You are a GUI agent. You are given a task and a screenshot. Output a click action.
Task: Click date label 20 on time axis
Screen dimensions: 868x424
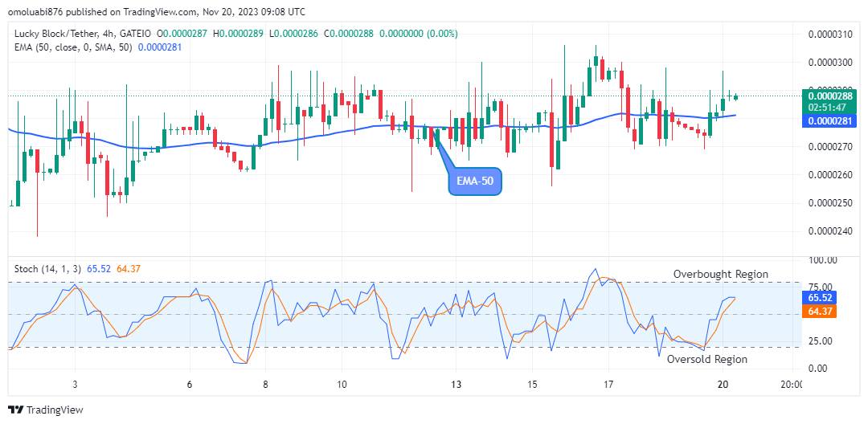(x=723, y=385)
